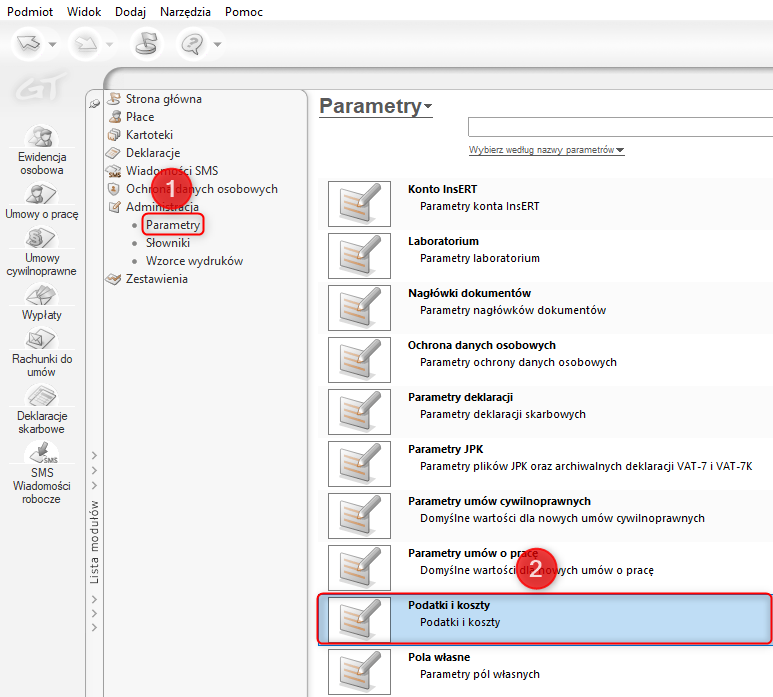
Task: Open Parametry JPK title
Action: click(x=446, y=449)
